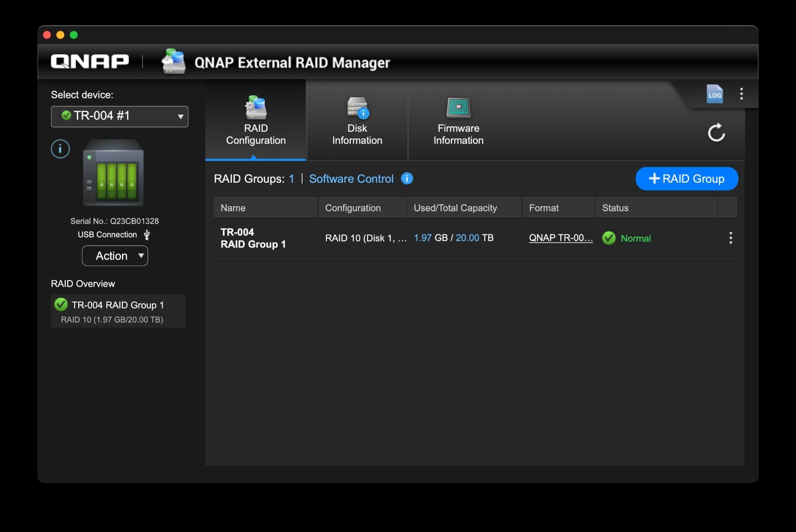Open Software Control
796x532 pixels.
tap(351, 179)
